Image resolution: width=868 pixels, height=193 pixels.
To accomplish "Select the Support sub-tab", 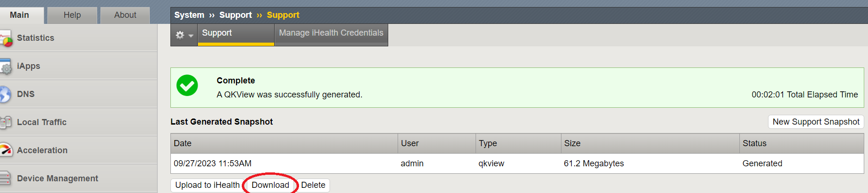I will [236, 34].
